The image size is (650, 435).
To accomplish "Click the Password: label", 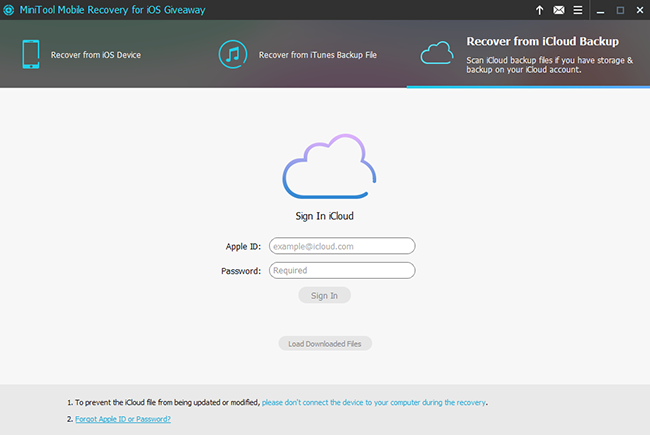I will pyautogui.click(x=241, y=271).
